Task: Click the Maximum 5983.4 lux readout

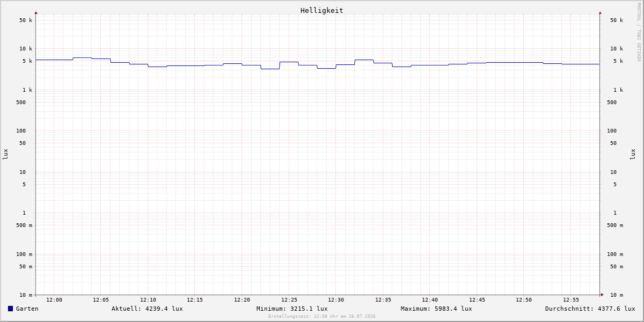Action: 436,309
